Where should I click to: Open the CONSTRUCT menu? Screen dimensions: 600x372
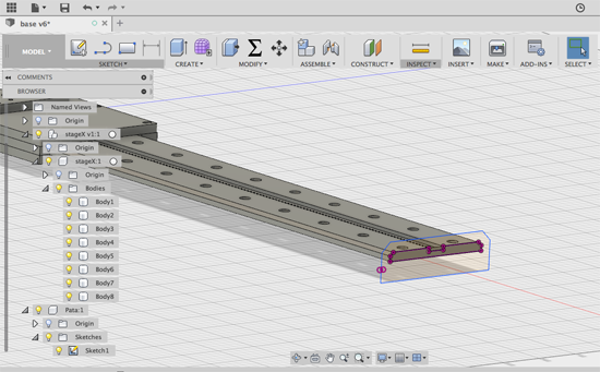point(372,64)
